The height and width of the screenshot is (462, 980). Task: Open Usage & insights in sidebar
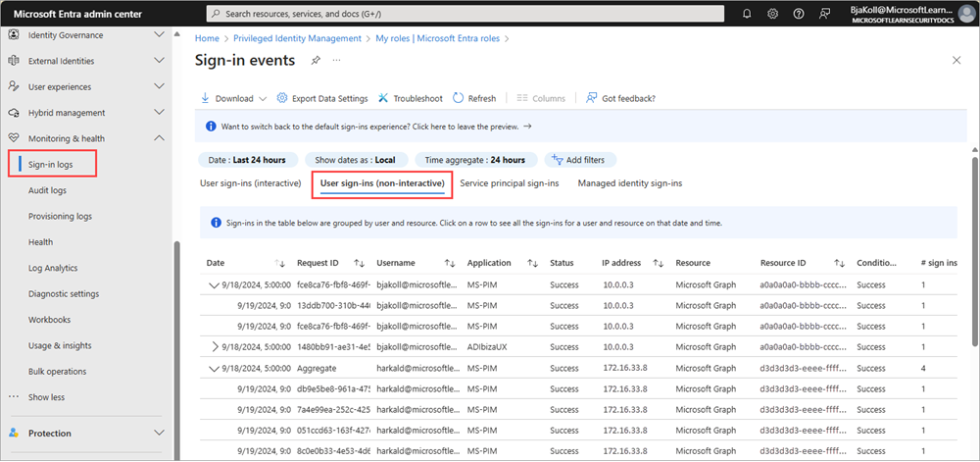click(x=60, y=345)
